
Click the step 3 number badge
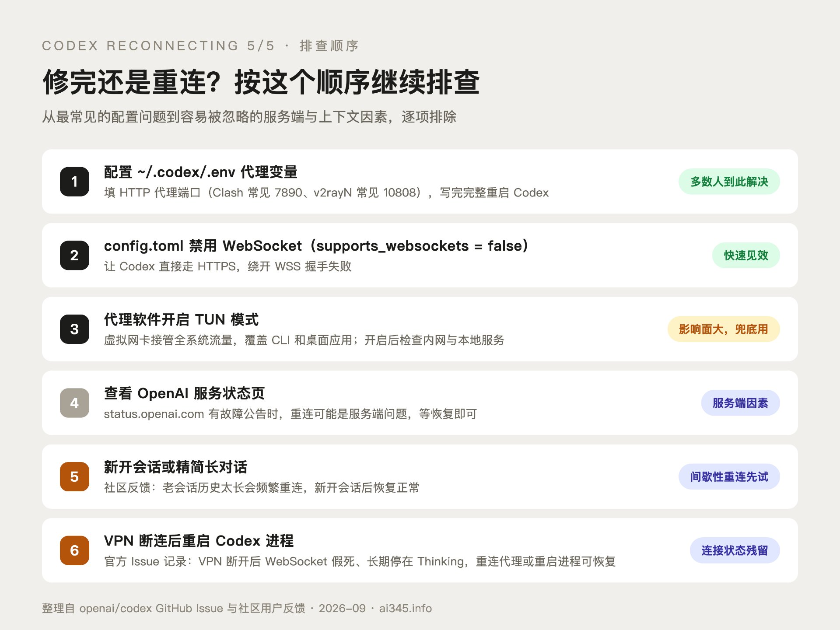click(x=74, y=329)
